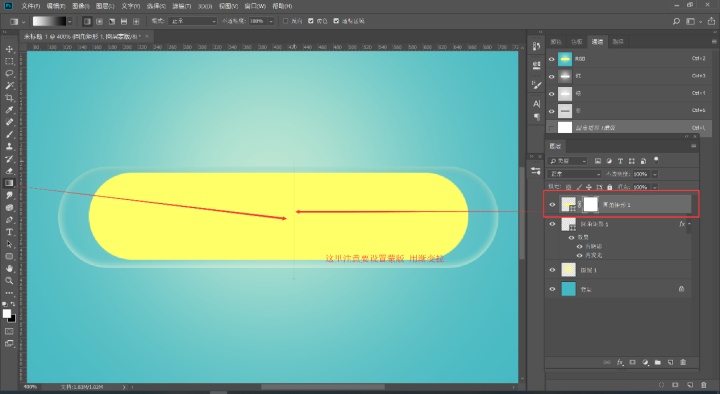
Task: Switch to the first Color panel tab
Action: pyautogui.click(x=556, y=42)
